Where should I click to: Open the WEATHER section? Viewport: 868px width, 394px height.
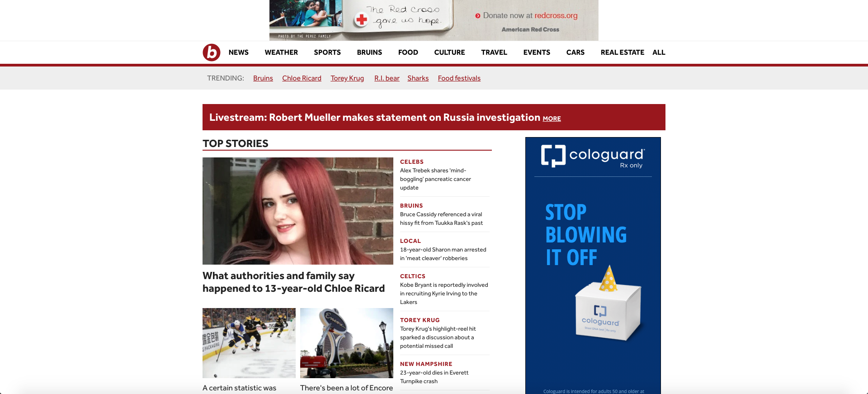tap(281, 52)
